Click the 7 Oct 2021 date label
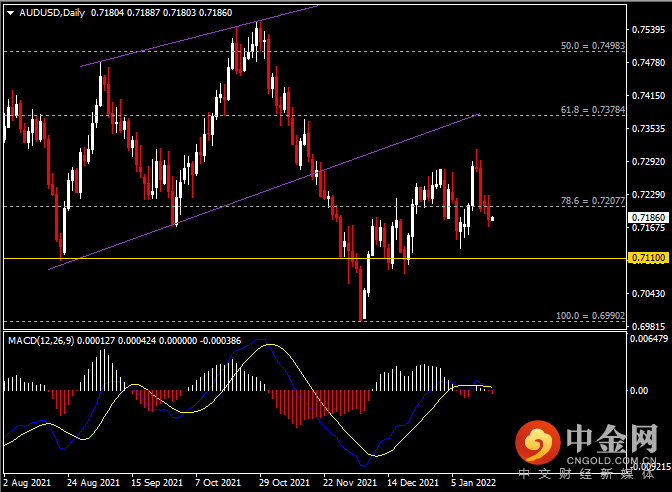This screenshot has height=492, width=672. [218, 483]
